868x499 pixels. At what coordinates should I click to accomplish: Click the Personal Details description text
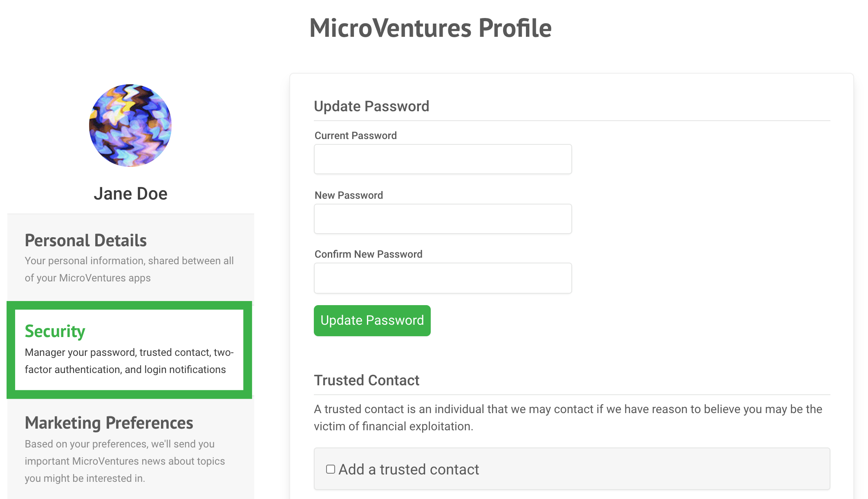pyautogui.click(x=129, y=269)
